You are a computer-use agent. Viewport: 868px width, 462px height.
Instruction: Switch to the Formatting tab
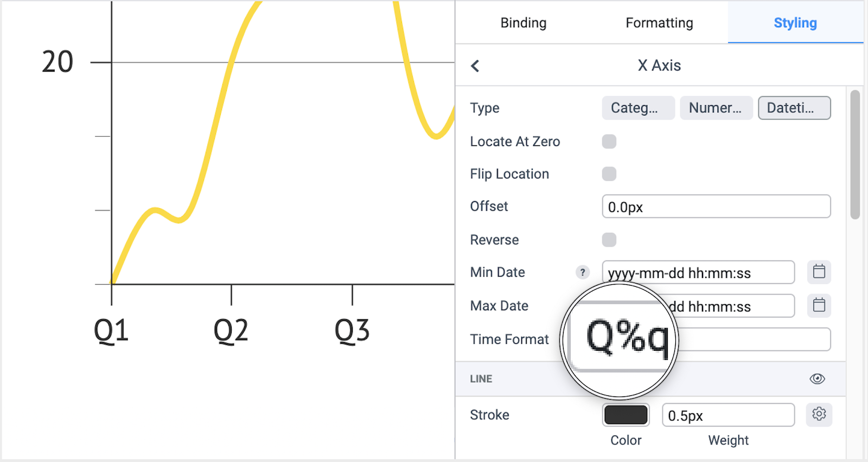659,23
